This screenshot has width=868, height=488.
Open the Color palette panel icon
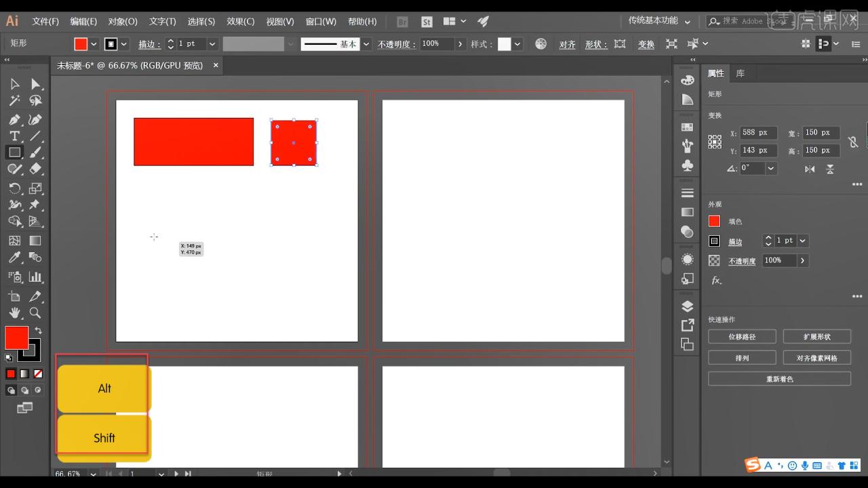(687, 79)
